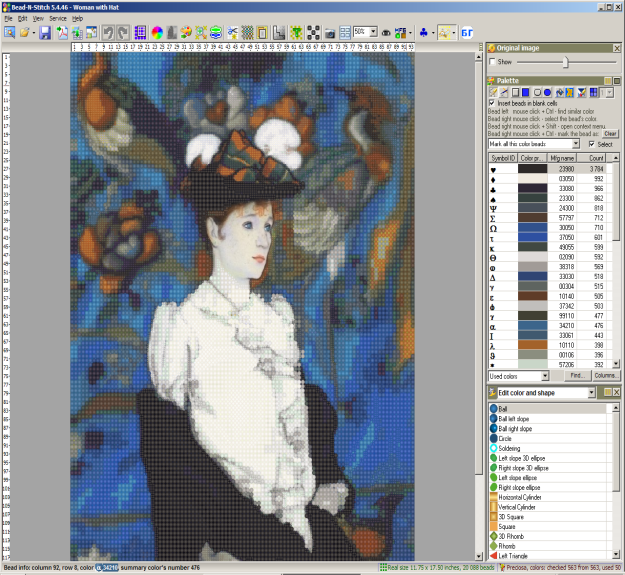Image resolution: width=625 pixels, height=575 pixels.
Task: Click the Find... button below color list
Action: coord(578,375)
